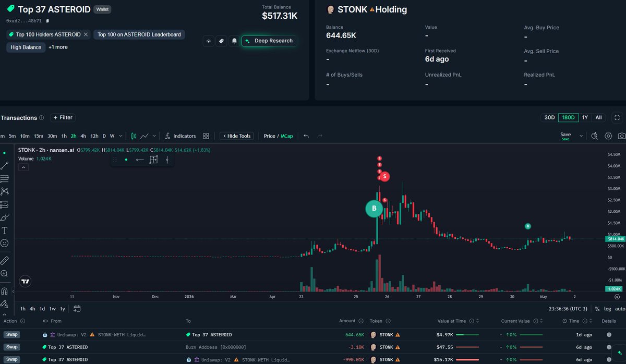This screenshot has height=364, width=626.
Task: Select the line chart style
Action: pyautogui.click(x=146, y=136)
